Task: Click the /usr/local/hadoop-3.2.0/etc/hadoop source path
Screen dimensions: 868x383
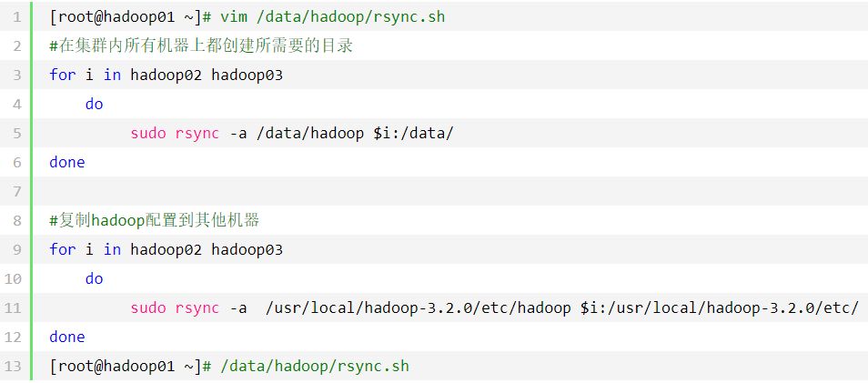Action: click(419, 308)
